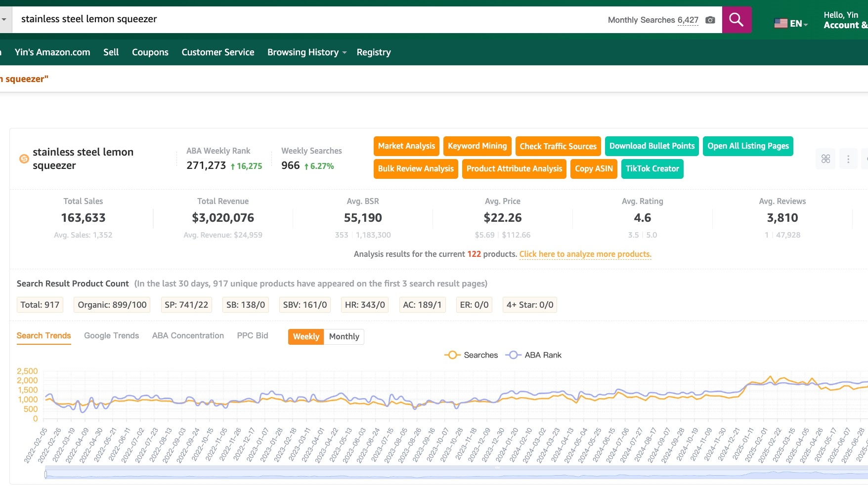Click the magnifying glass search icon
This screenshot has width=868, height=488.
click(x=736, y=20)
